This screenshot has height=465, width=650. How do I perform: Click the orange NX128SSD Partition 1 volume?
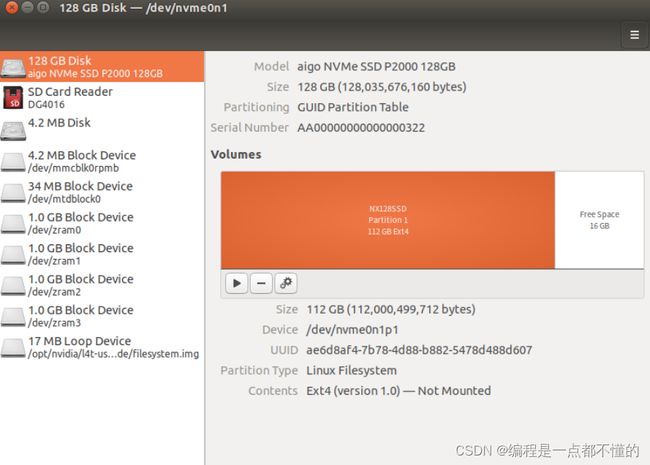[x=388, y=220]
